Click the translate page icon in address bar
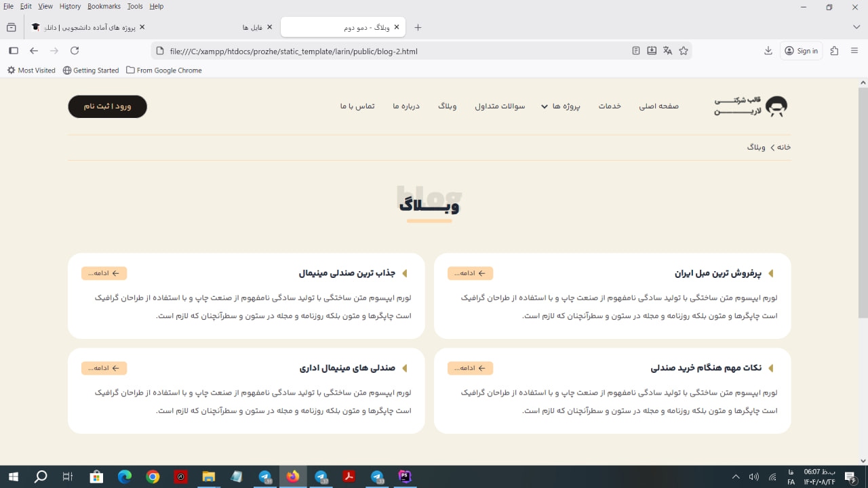868x488 pixels. (667, 50)
